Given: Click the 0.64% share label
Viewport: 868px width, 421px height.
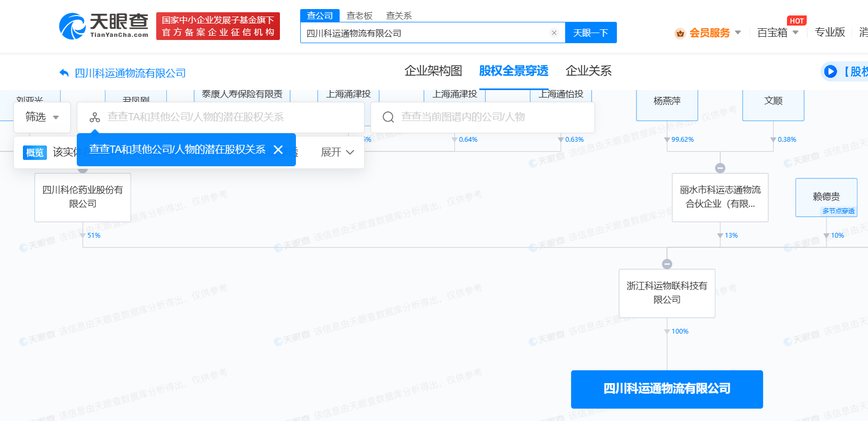Looking at the screenshot, I should pos(468,140).
